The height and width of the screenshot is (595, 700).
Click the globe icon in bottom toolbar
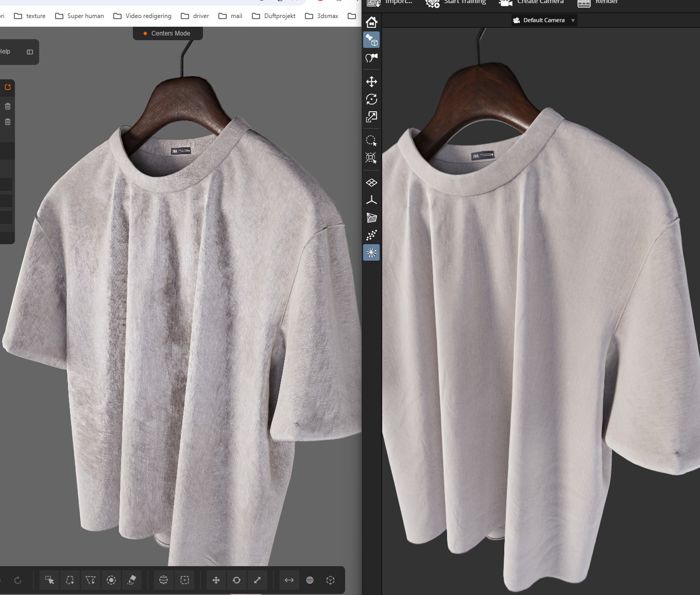[x=310, y=580]
